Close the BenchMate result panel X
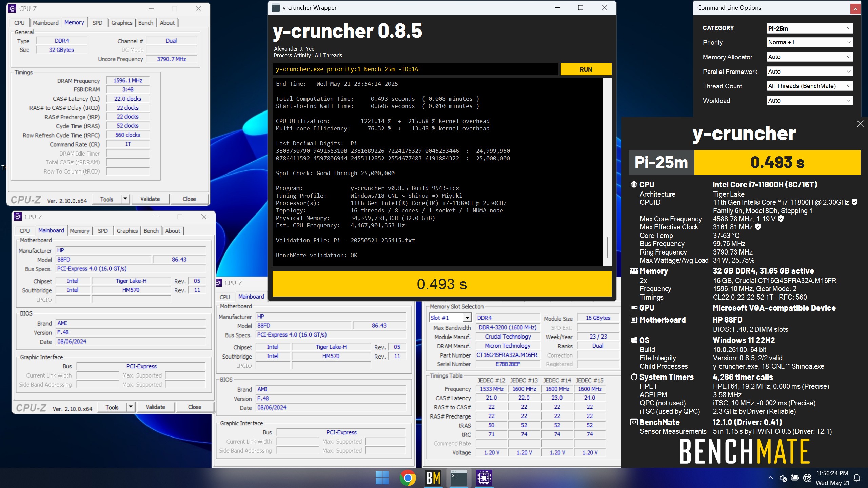 860,124
